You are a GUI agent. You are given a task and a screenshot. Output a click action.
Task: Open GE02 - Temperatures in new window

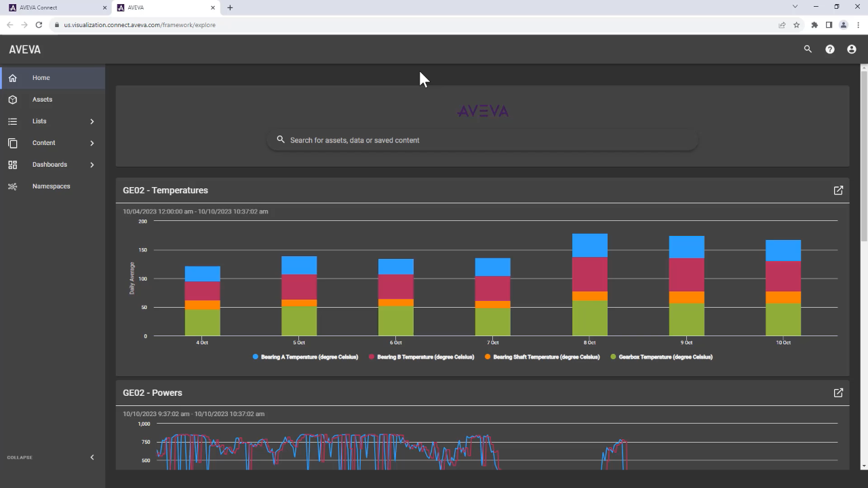(838, 190)
